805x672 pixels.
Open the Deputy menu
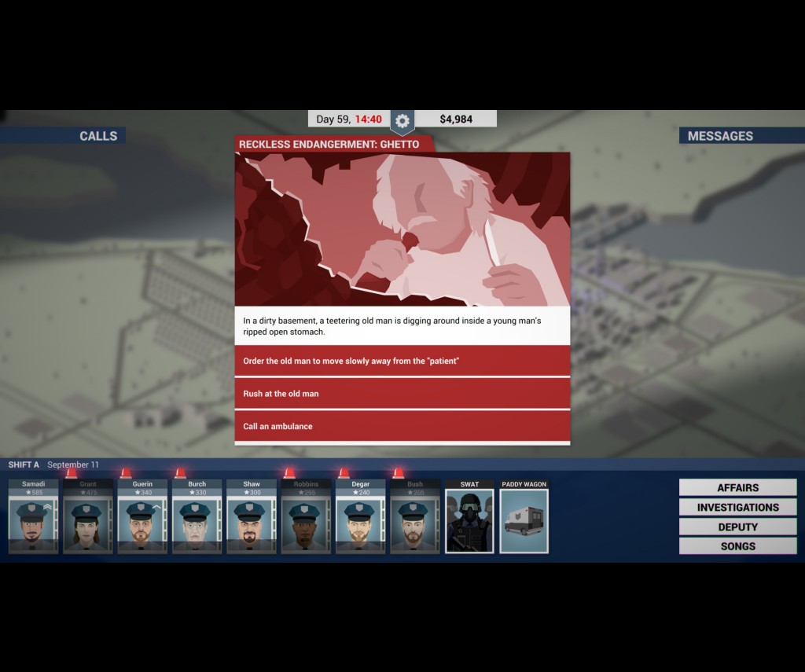point(737,527)
